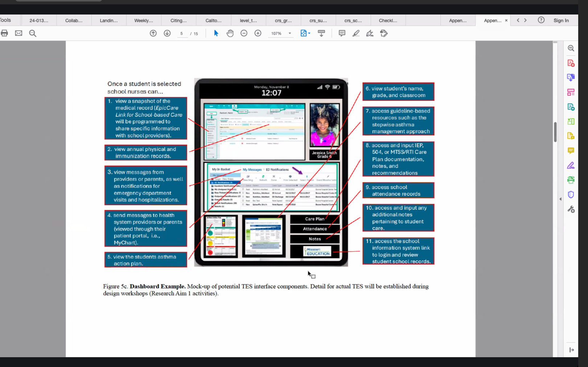Switch to the crs_su... tab
Viewport: 588px width, 367px height.
[x=318, y=20]
